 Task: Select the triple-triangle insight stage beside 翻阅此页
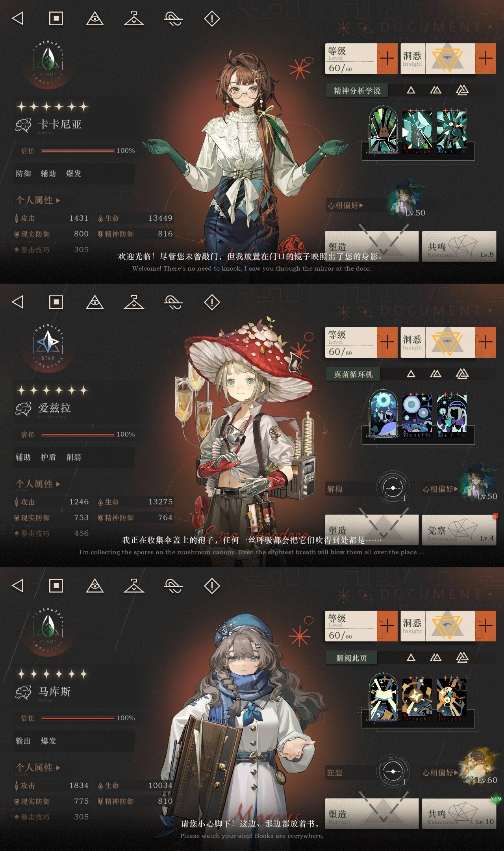(x=462, y=657)
